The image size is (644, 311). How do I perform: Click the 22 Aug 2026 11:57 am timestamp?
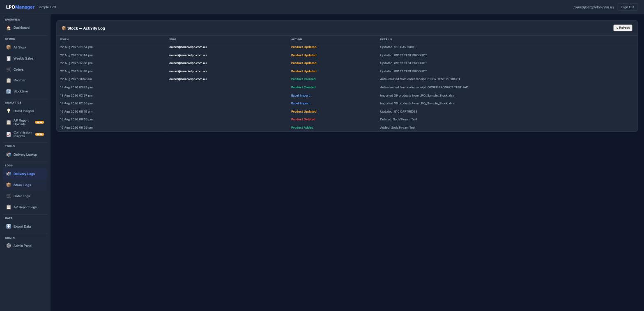click(76, 79)
